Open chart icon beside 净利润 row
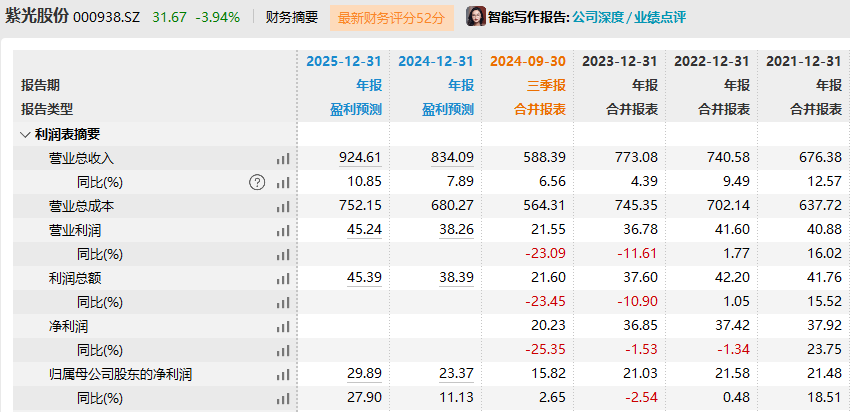 click(283, 326)
